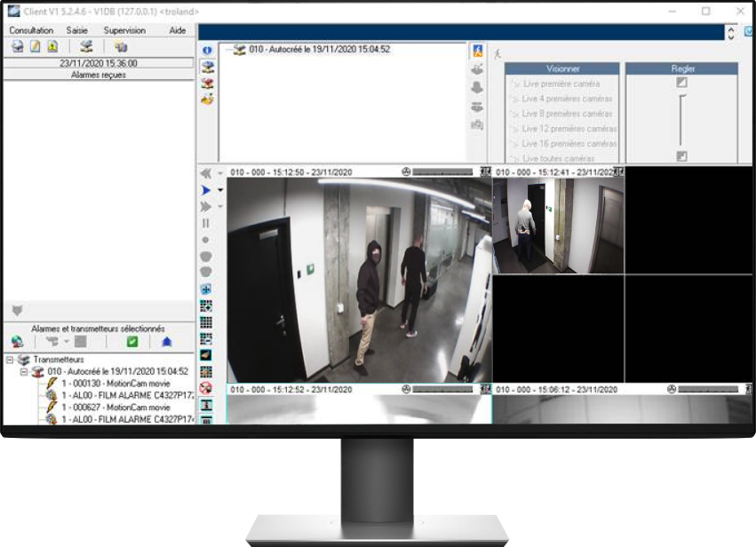756x547 pixels.
Task: Select 1 - 000627 - MotionCam movie row
Action: click(115, 408)
